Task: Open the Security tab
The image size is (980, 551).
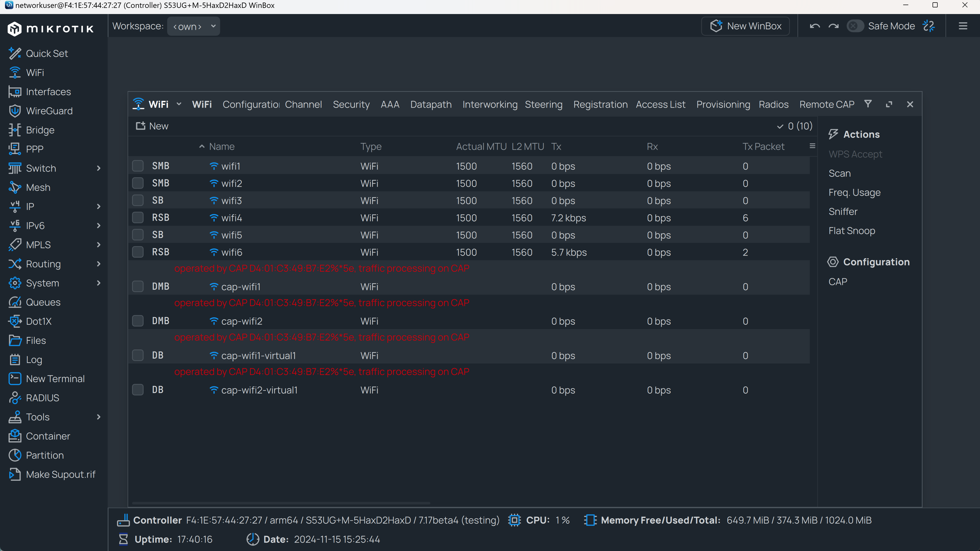Action: pyautogui.click(x=351, y=104)
